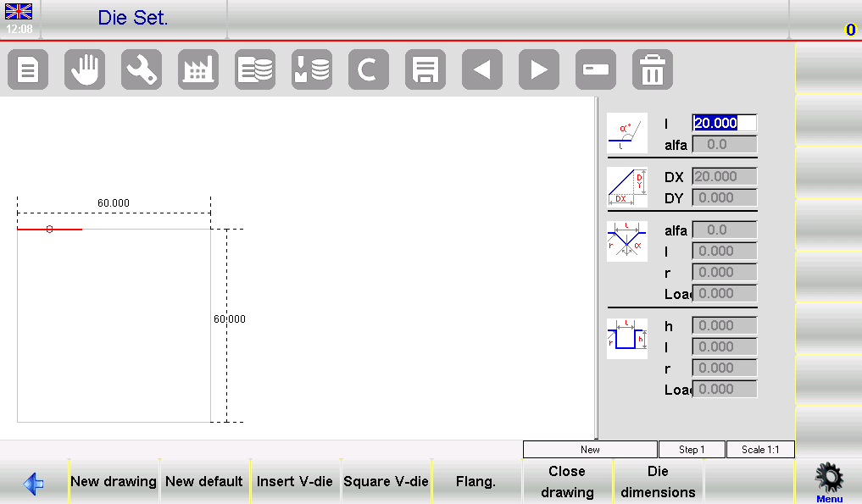862x504 pixels.
Task: Click the red segment on the drawing
Action: click(49, 230)
